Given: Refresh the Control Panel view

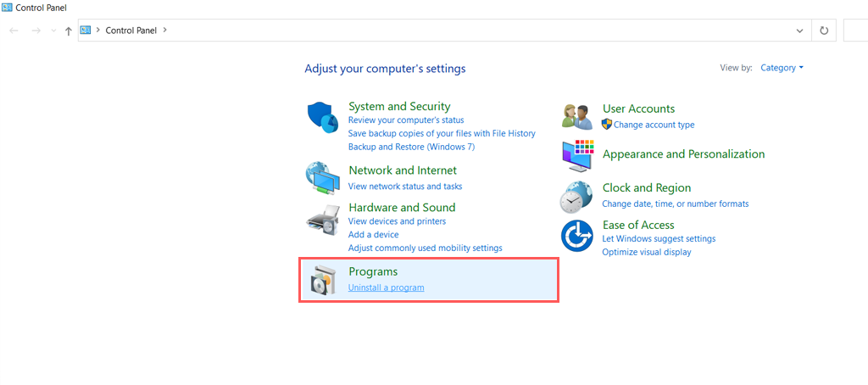Looking at the screenshot, I should coord(824,31).
